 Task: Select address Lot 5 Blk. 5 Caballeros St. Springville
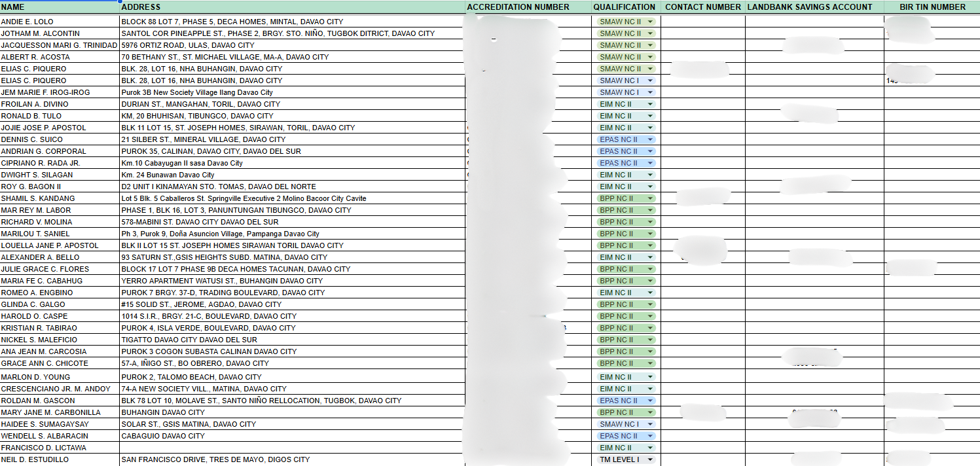292,198
